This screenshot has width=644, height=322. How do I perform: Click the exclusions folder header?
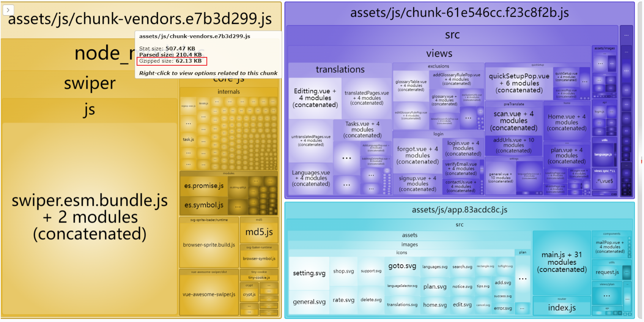[438, 66]
